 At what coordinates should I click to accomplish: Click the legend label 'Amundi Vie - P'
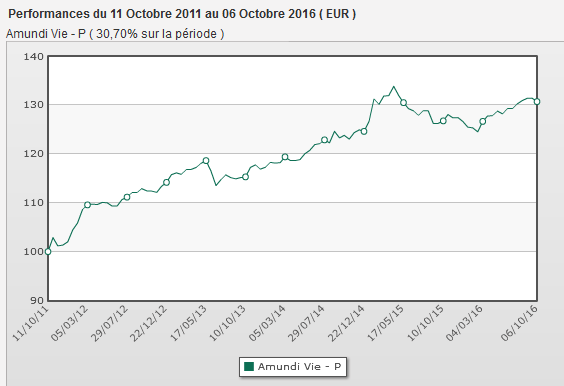coord(299,367)
